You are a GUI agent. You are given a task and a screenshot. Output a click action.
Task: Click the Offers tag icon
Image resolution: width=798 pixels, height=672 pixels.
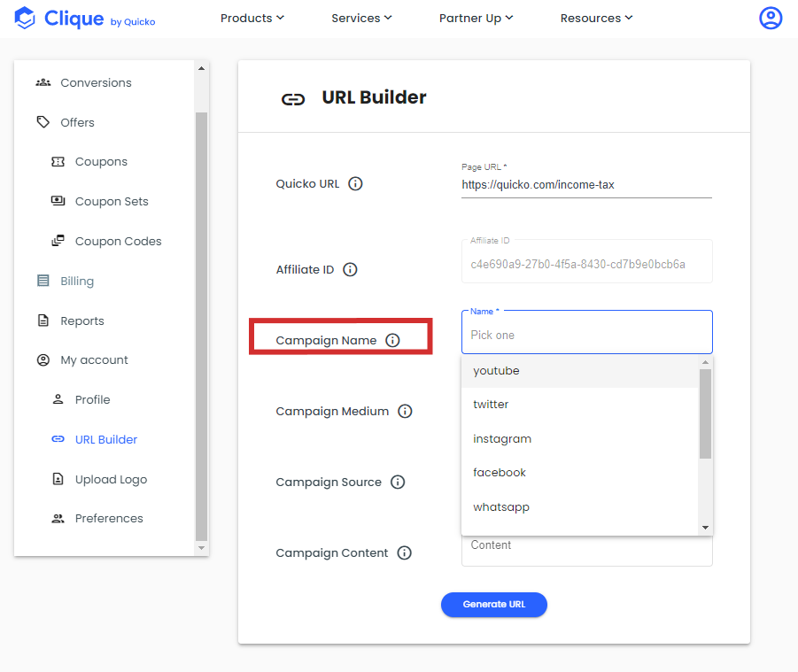point(43,122)
